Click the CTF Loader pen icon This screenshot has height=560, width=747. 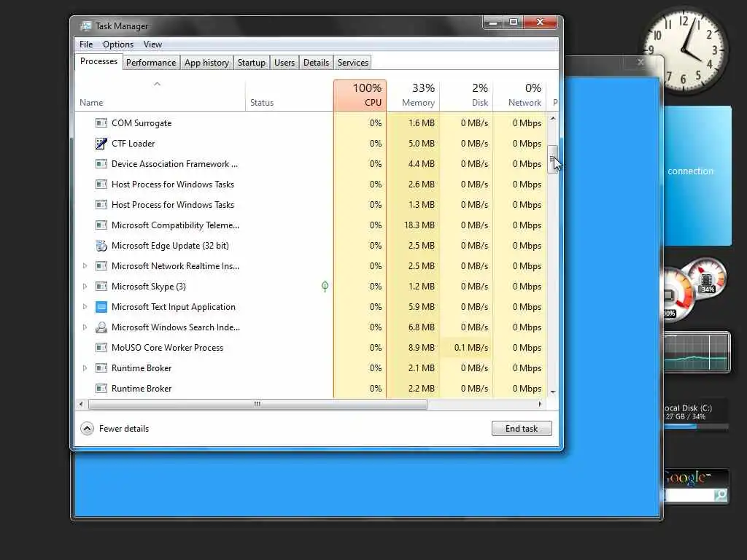[x=101, y=144]
